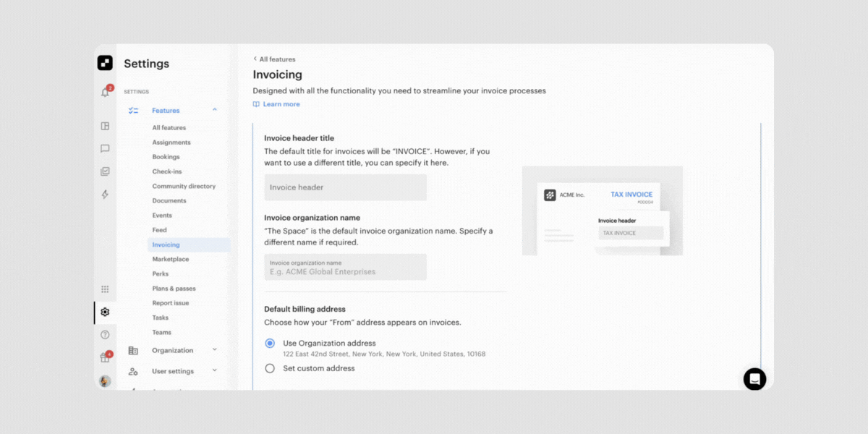Choose Set custom address option
Screen dimensions: 868x434
point(270,368)
